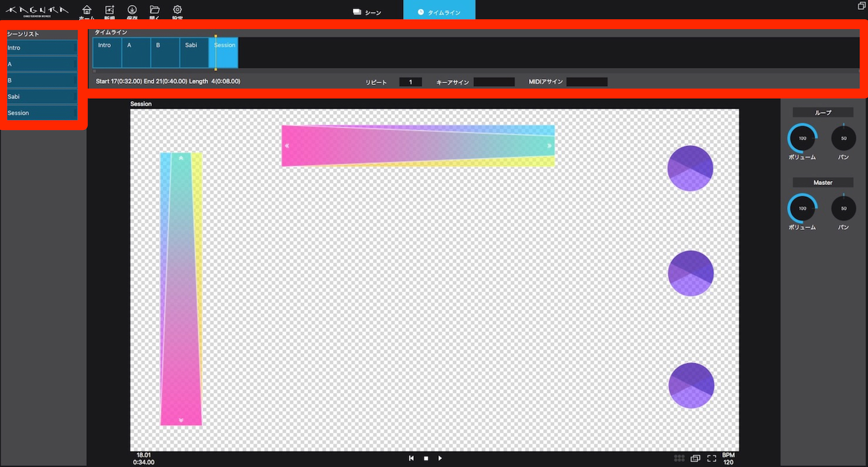Select scene A in the scene list
Image resolution: width=868 pixels, height=467 pixels.
tap(42, 64)
